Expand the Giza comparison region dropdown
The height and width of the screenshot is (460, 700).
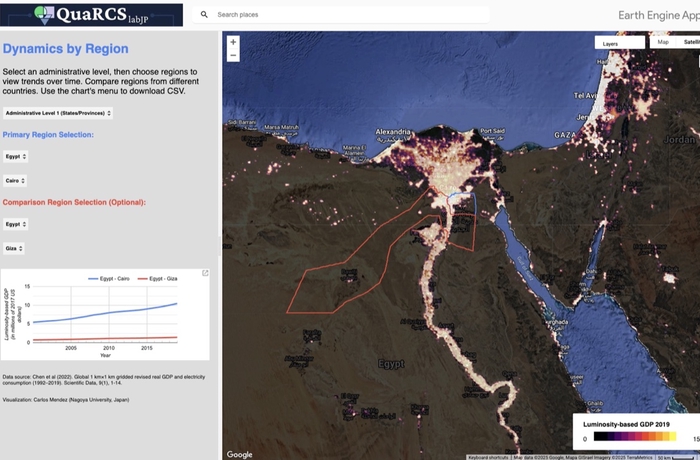[14, 248]
